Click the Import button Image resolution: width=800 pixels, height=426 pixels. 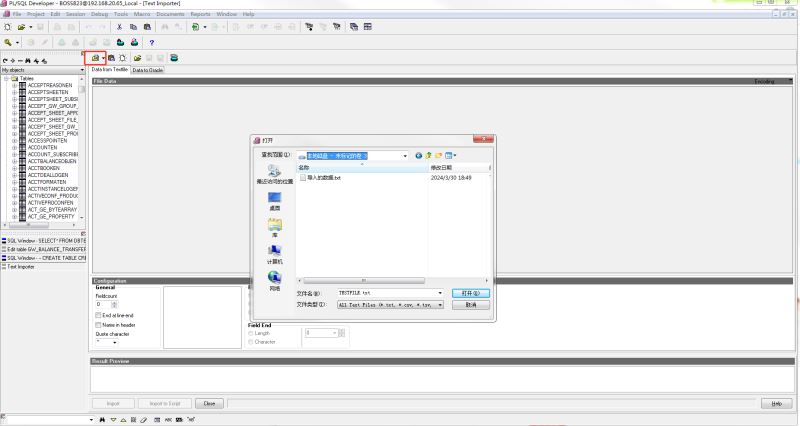pyautogui.click(x=113, y=403)
